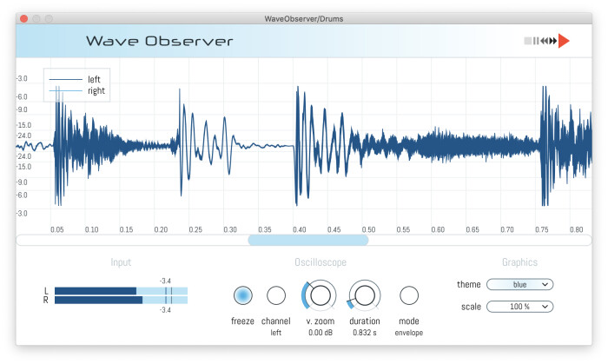Image resolution: width=608 pixels, height=364 pixels.
Task: Open the scale dropdown showing 100 %
Action: 519,307
